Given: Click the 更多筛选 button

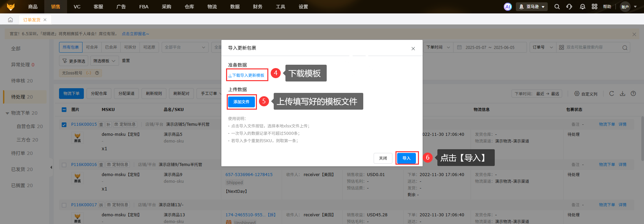Looking at the screenshot, I should [74, 61].
